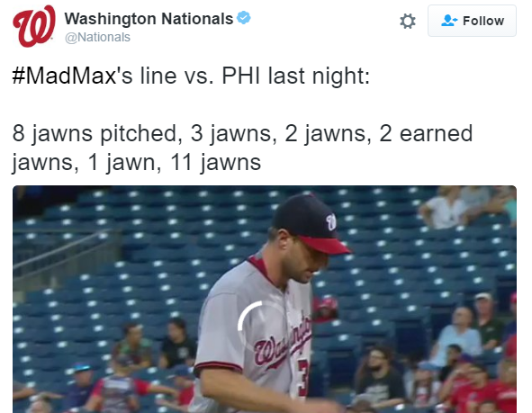Play the embedded pitcher video
Viewport: 532px width, 413px height.
tap(265, 299)
